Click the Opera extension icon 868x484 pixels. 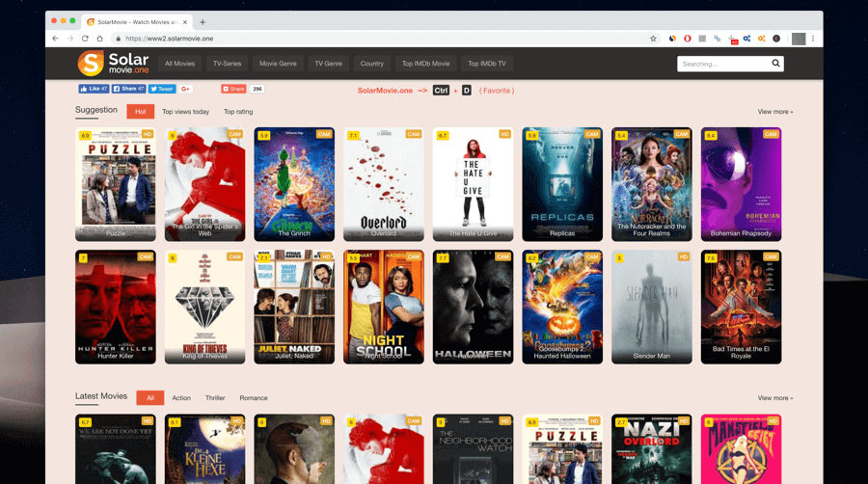click(687, 39)
